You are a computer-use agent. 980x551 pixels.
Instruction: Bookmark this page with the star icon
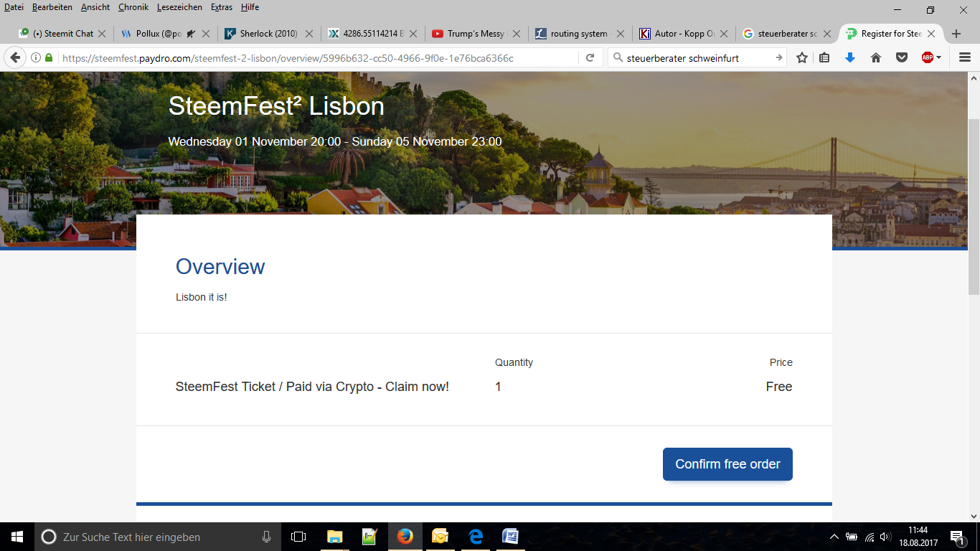(x=802, y=58)
